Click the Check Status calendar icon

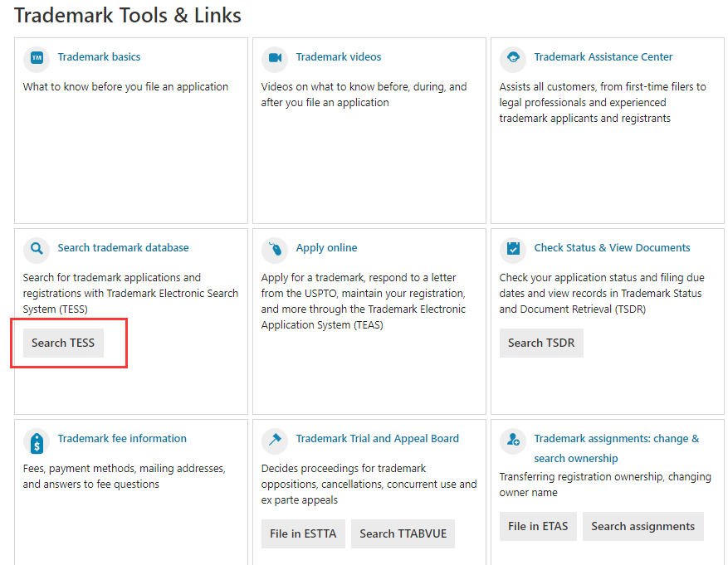[513, 249]
